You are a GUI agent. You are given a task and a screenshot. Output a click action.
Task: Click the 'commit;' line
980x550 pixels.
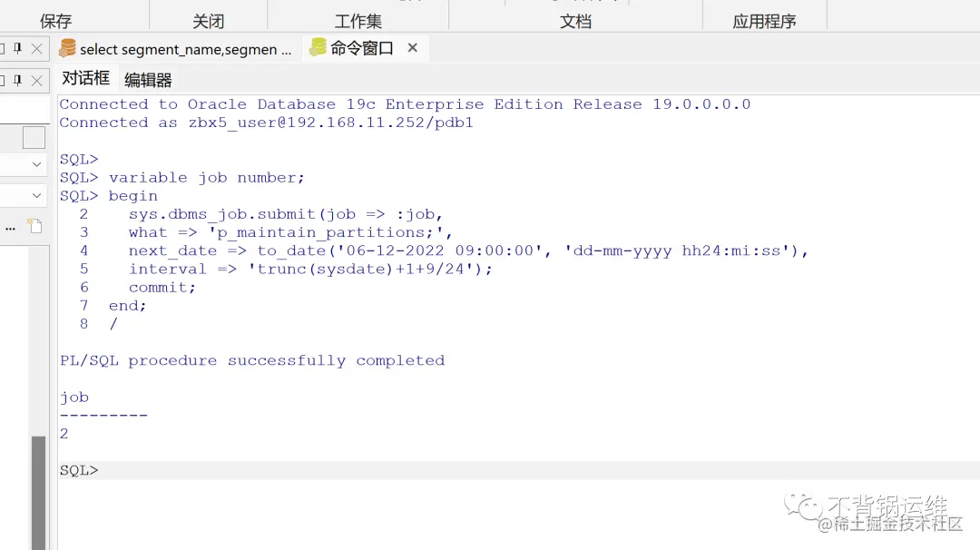coord(162,288)
